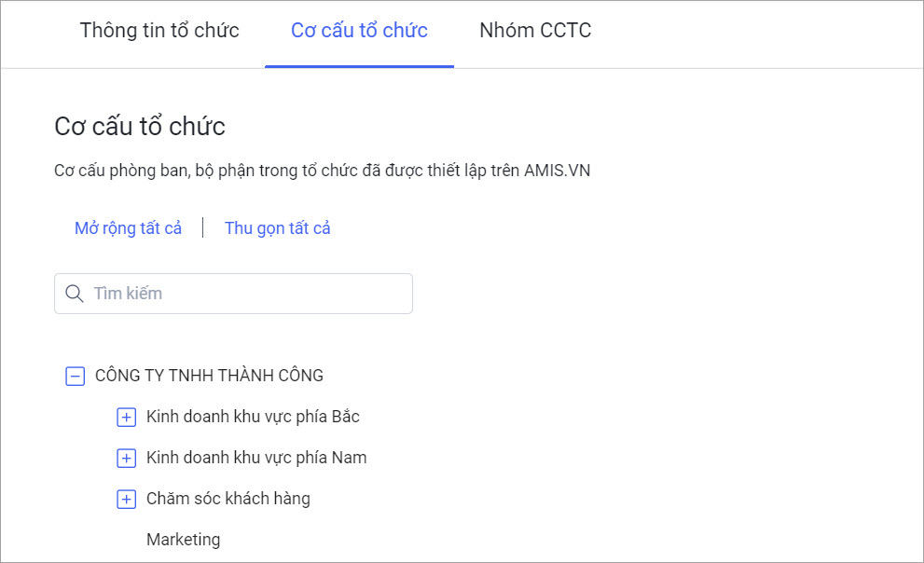
Task: Expand Kinh doanh khu vực phía Bắc node
Action: (x=126, y=418)
